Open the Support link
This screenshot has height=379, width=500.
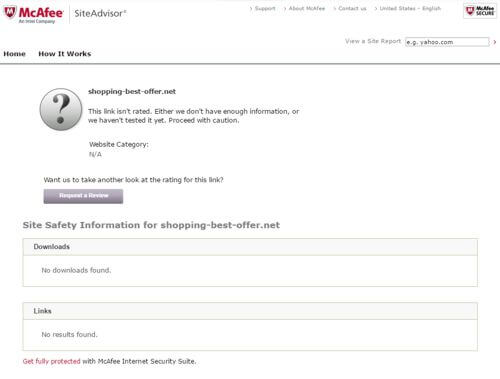click(265, 8)
